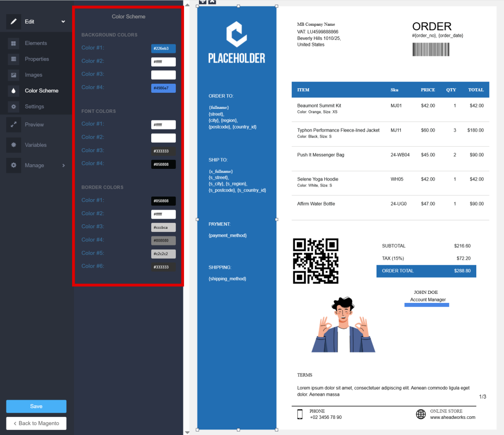Click the {shipping_method} variable text
Screen dimensions: 504x435
coord(227,279)
